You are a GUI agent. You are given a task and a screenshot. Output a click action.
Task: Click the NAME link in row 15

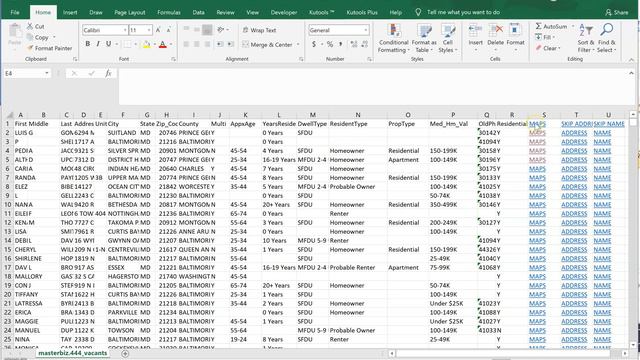click(602, 249)
